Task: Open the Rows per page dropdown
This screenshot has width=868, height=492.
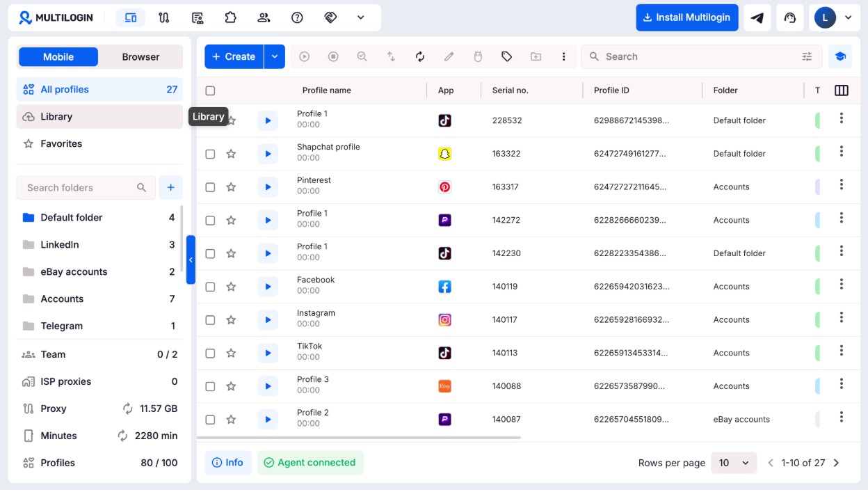Action: (x=734, y=463)
